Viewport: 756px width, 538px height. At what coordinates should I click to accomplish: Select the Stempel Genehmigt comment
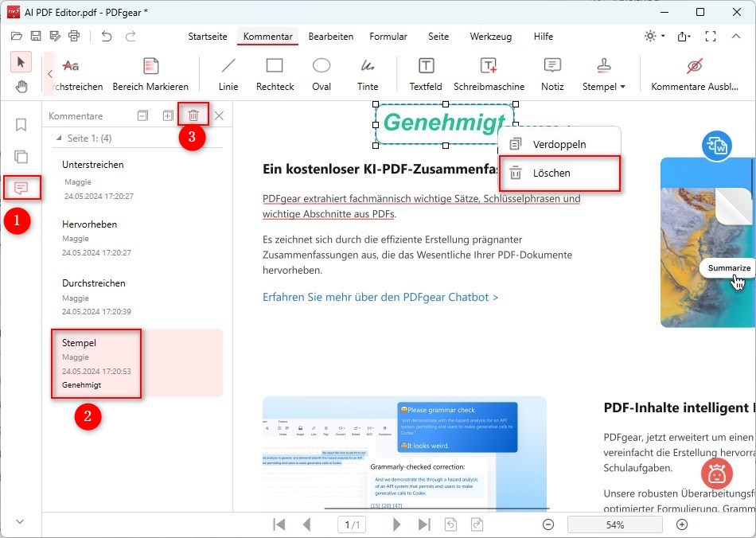pos(137,363)
